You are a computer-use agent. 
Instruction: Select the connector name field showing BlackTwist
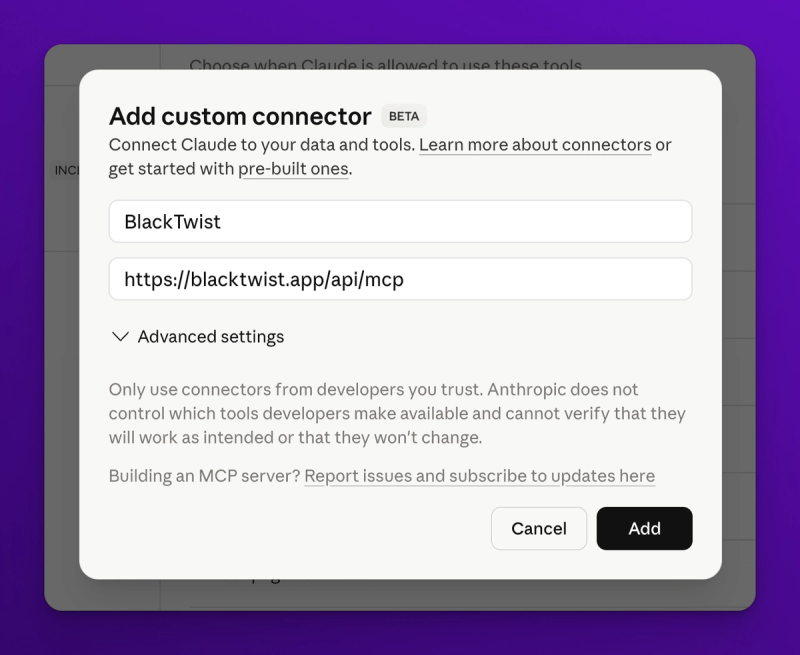(400, 221)
